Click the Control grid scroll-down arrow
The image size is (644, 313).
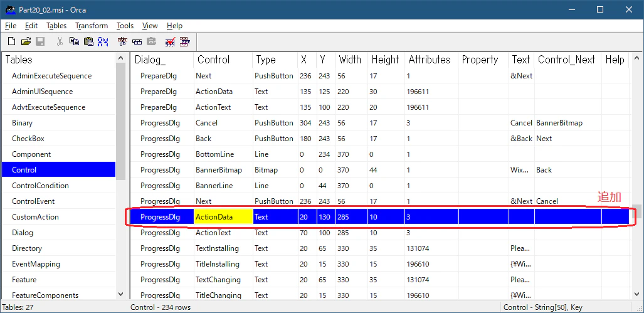pyautogui.click(x=637, y=294)
